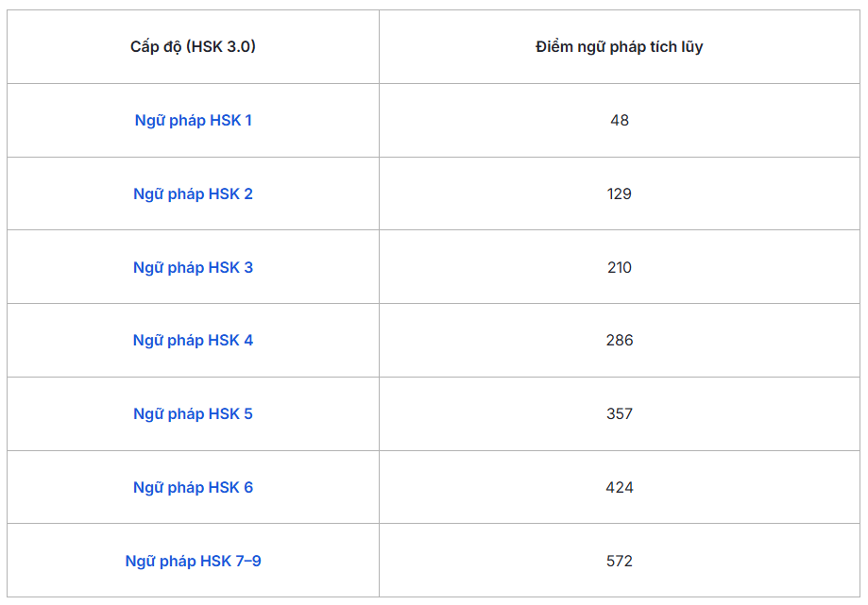
Task: Open the Ngữ pháp HSK 2 link
Action: pyautogui.click(x=193, y=194)
